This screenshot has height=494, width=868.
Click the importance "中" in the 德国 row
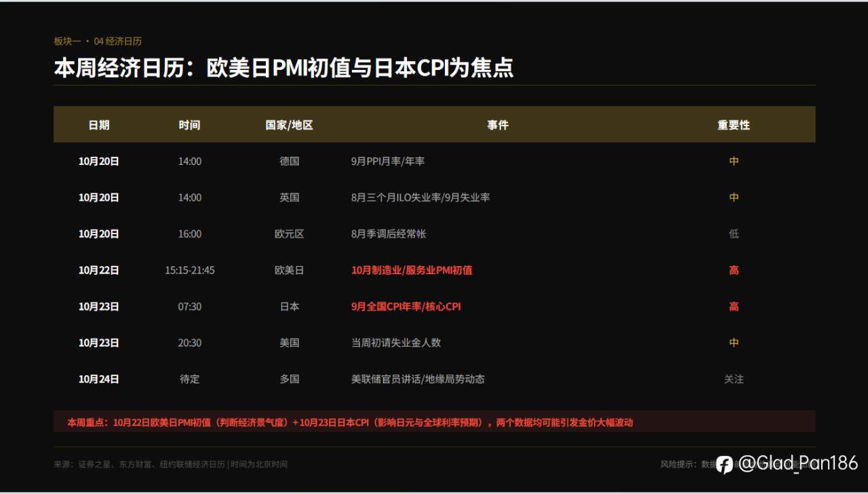click(734, 161)
